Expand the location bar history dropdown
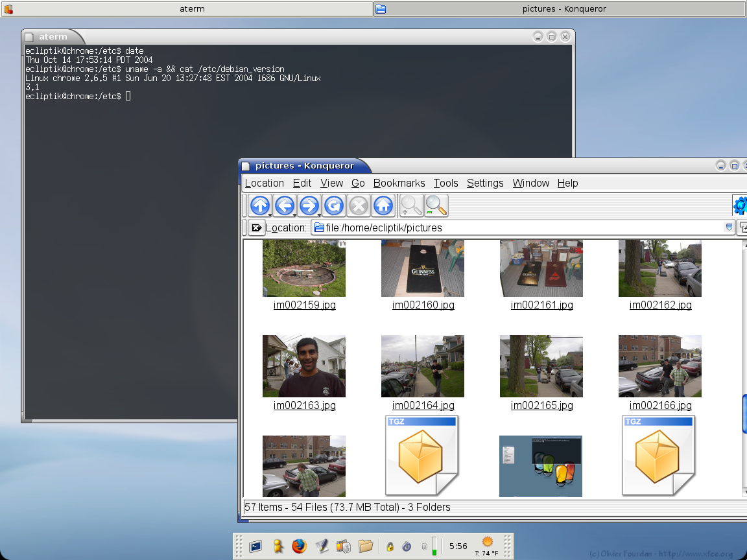This screenshot has width=747, height=560. click(729, 227)
